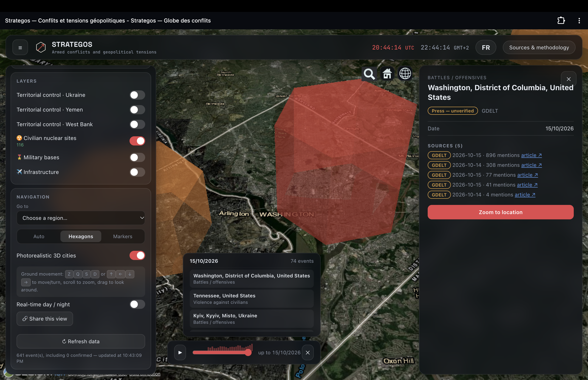
Task: Toggle Territorial control Ukraine layer
Action: (x=137, y=95)
